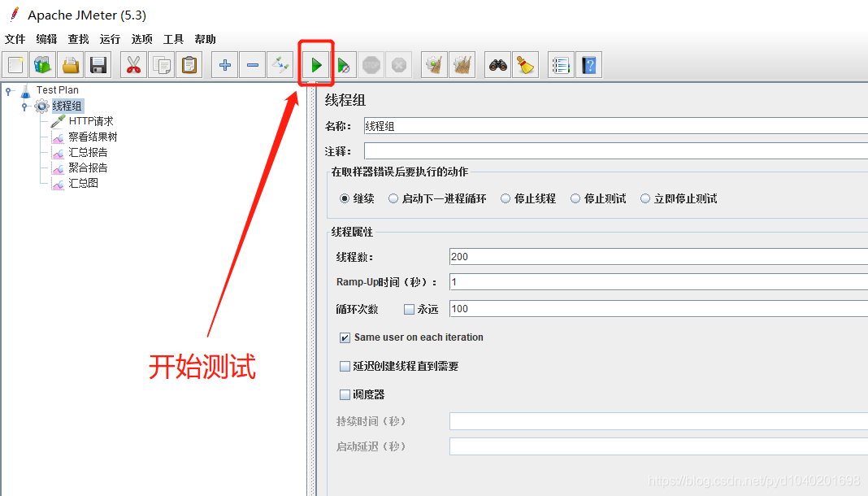Open the Templates icon
The image size is (868, 496).
[43, 65]
